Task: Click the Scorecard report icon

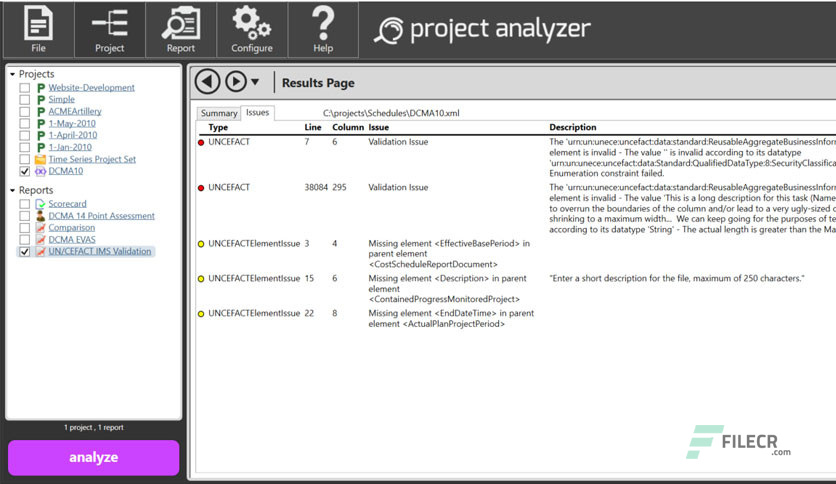Action: [41, 204]
